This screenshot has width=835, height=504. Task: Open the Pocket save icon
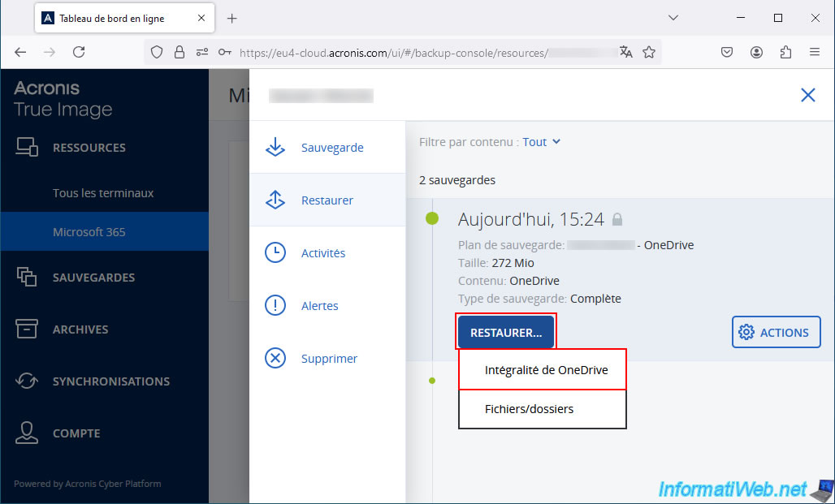727,52
